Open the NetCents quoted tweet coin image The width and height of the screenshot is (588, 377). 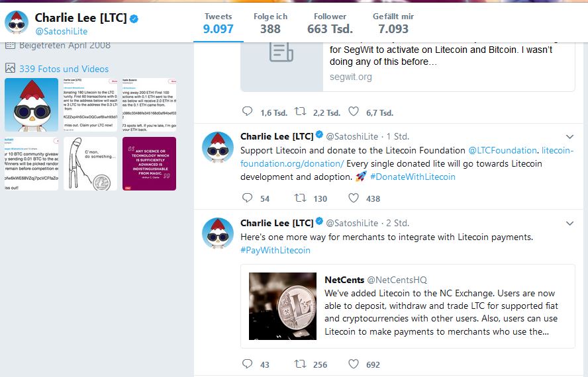coord(283,306)
